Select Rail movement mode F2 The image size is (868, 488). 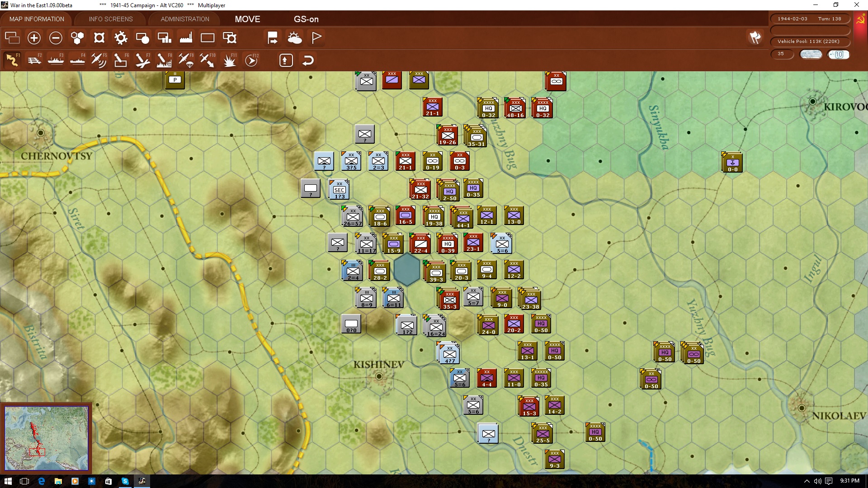[34, 60]
